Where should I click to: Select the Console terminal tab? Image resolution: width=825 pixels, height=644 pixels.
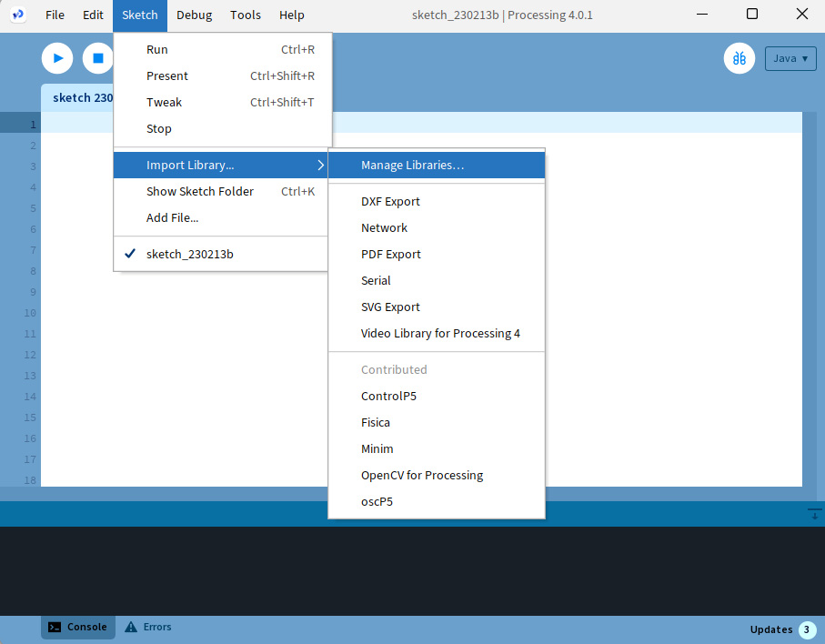coord(78,627)
